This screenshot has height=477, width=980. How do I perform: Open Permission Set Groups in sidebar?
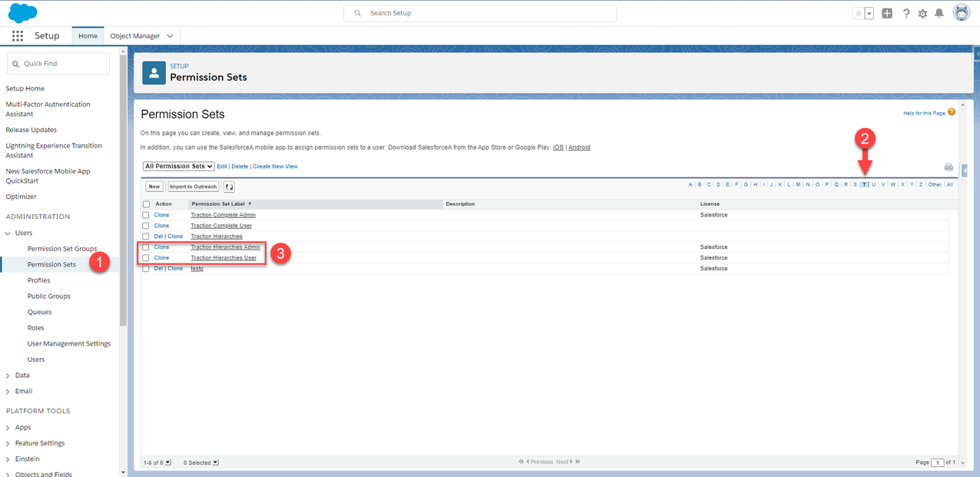point(62,249)
